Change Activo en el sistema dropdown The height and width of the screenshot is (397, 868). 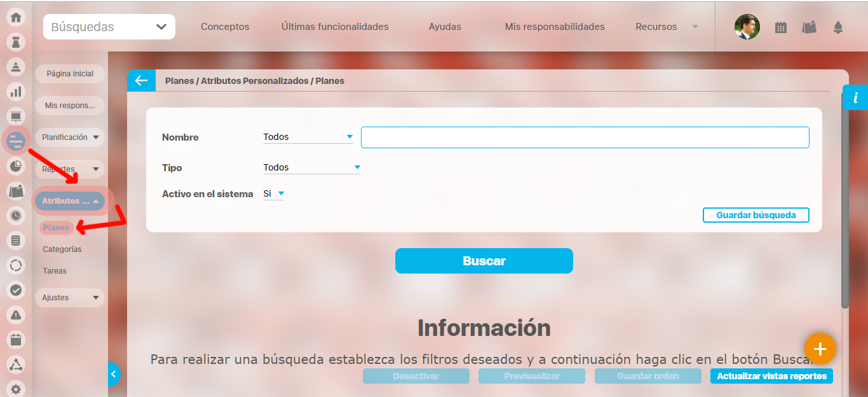274,193
